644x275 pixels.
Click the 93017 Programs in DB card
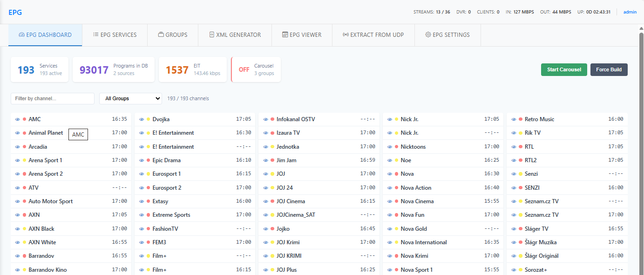click(x=114, y=69)
